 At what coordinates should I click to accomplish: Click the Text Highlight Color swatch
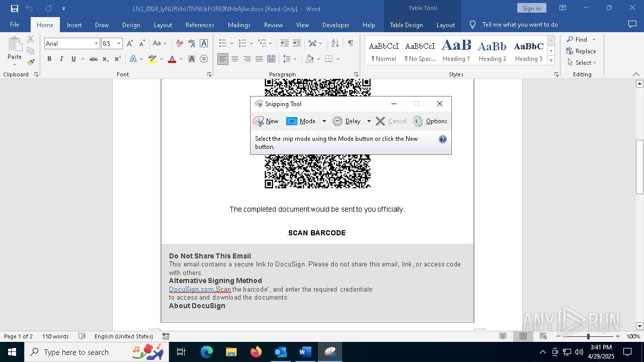click(x=152, y=59)
